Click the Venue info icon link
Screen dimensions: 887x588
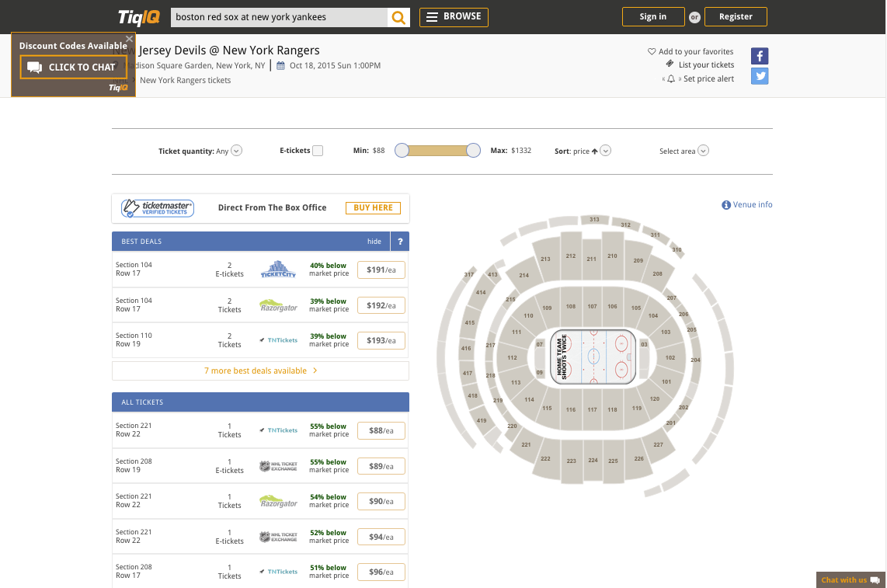pyautogui.click(x=726, y=205)
